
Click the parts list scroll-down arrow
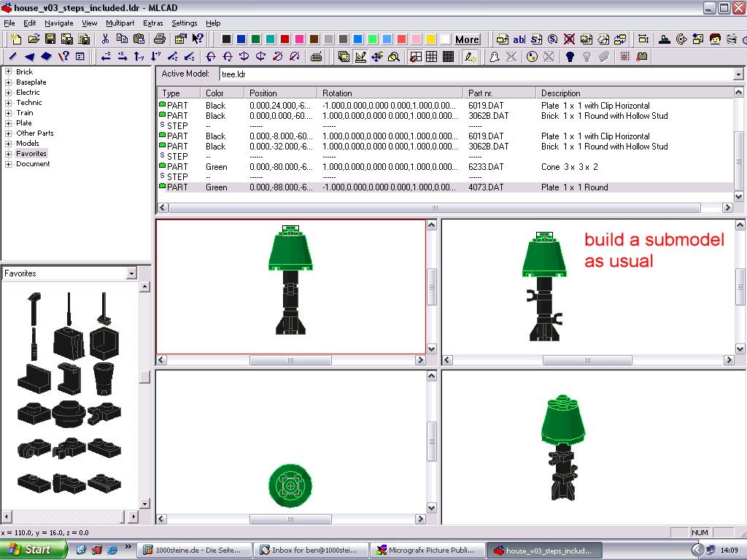pos(738,196)
